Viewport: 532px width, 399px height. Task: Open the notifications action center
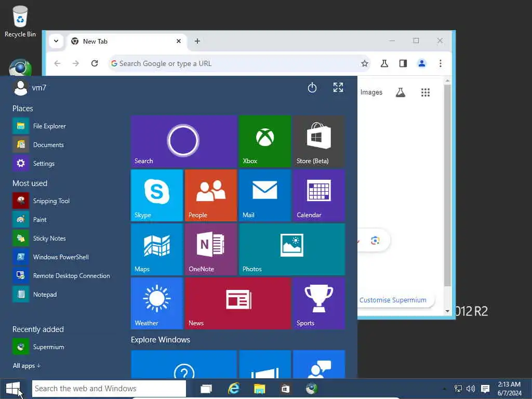click(x=485, y=389)
